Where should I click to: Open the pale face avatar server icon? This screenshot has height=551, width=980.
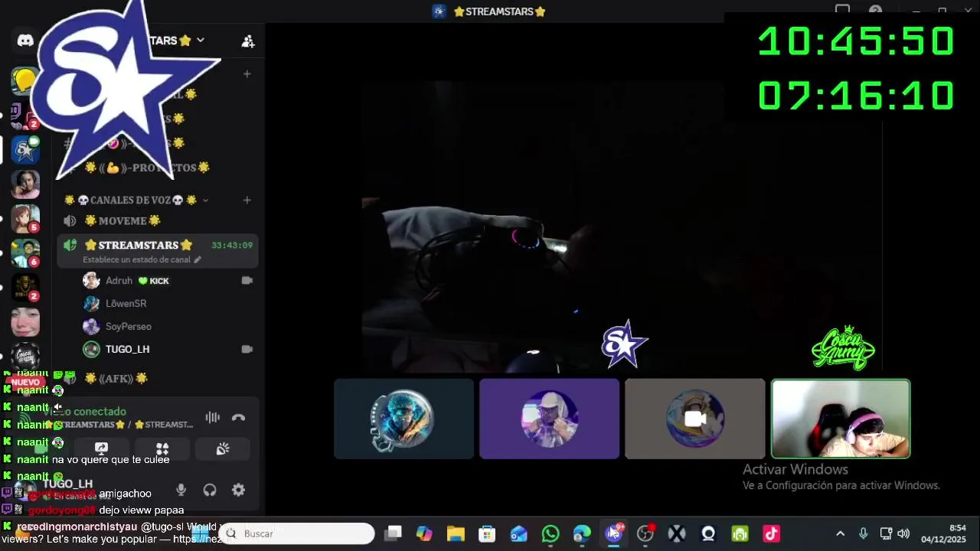pos(25,321)
